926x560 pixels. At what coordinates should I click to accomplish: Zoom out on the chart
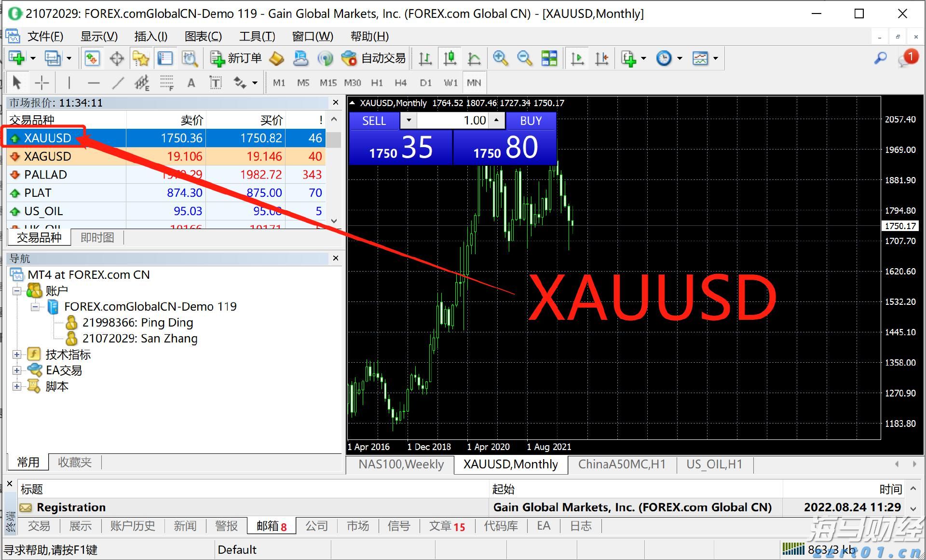pos(525,58)
